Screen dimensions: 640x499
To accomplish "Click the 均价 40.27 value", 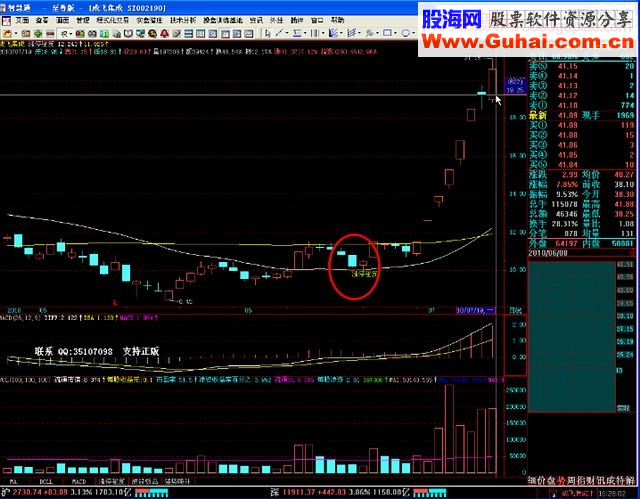I will tap(624, 175).
